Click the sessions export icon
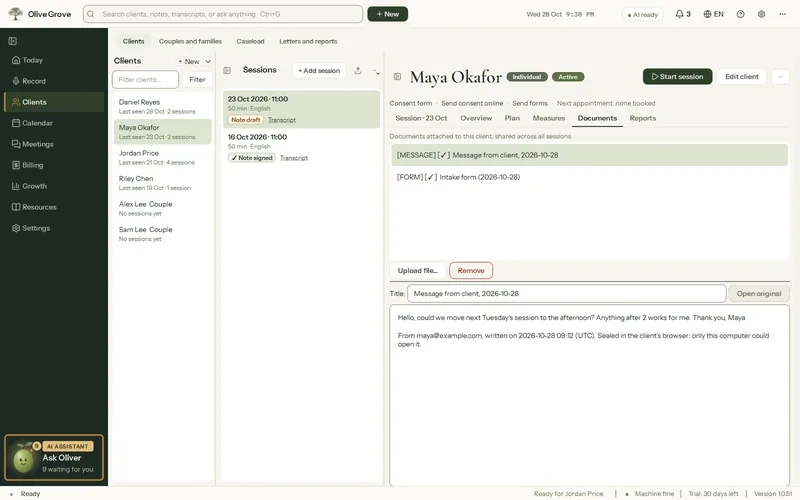800x500 pixels. 358,70
